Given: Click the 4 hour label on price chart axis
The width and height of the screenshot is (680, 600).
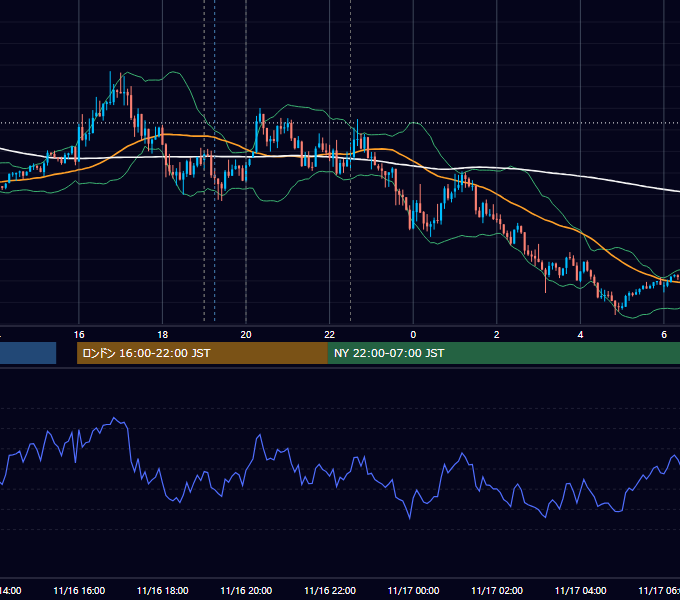Looking at the screenshot, I should click(580, 335).
